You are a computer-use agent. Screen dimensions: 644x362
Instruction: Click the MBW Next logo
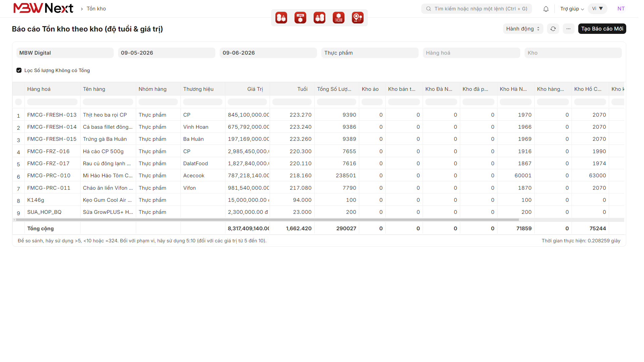coord(43,8)
